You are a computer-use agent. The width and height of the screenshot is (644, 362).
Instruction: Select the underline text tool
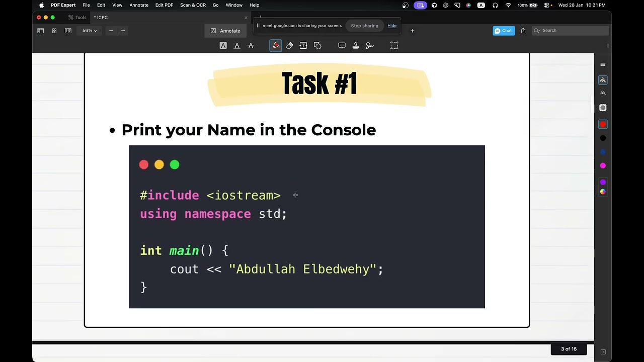237,46
